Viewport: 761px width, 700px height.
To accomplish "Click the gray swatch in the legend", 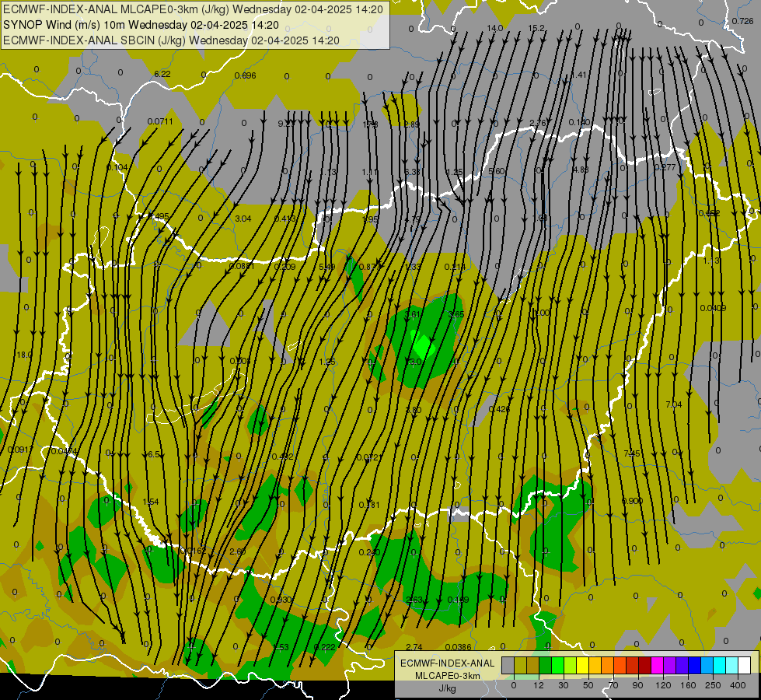I will point(508,665).
